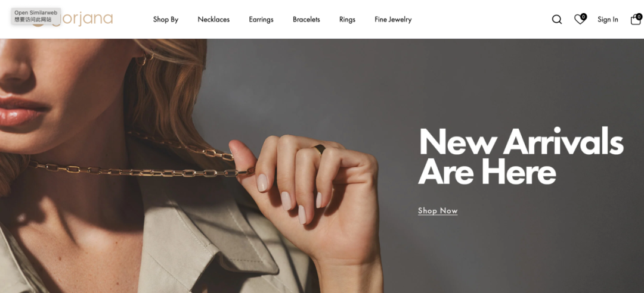Image resolution: width=644 pixels, height=293 pixels.
Task: Expand the Shop By menu
Action: [166, 19]
